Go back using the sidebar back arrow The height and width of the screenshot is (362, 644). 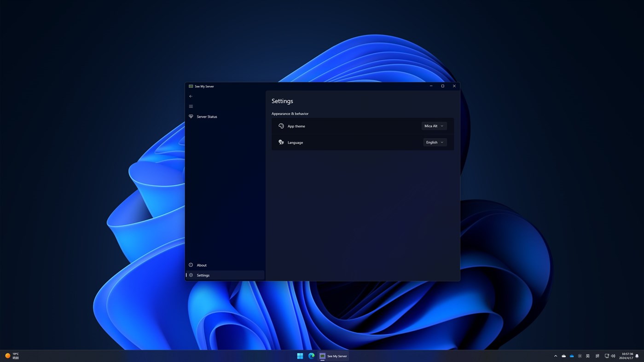coord(191,96)
